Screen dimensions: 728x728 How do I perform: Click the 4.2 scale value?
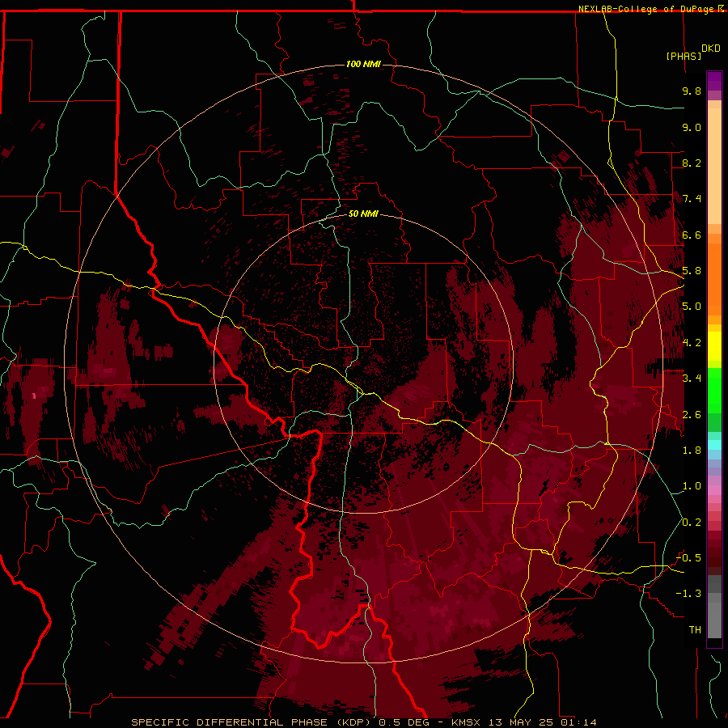(x=692, y=343)
